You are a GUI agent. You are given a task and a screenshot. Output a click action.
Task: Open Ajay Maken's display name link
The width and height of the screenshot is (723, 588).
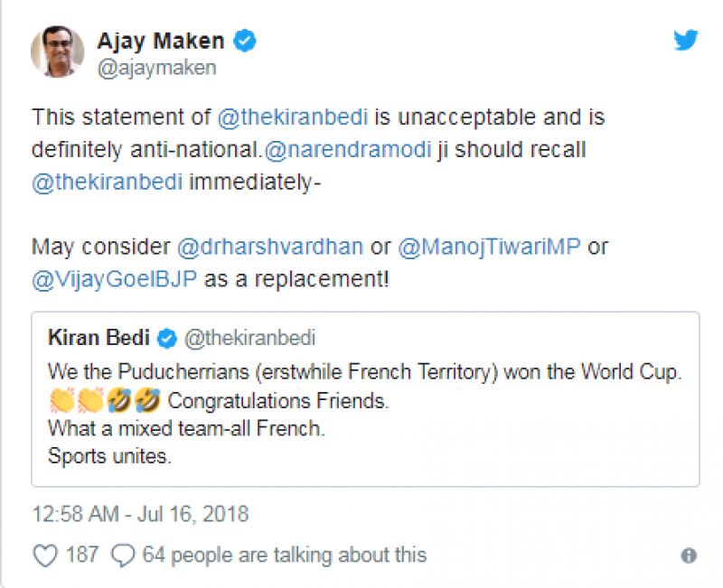click(161, 41)
